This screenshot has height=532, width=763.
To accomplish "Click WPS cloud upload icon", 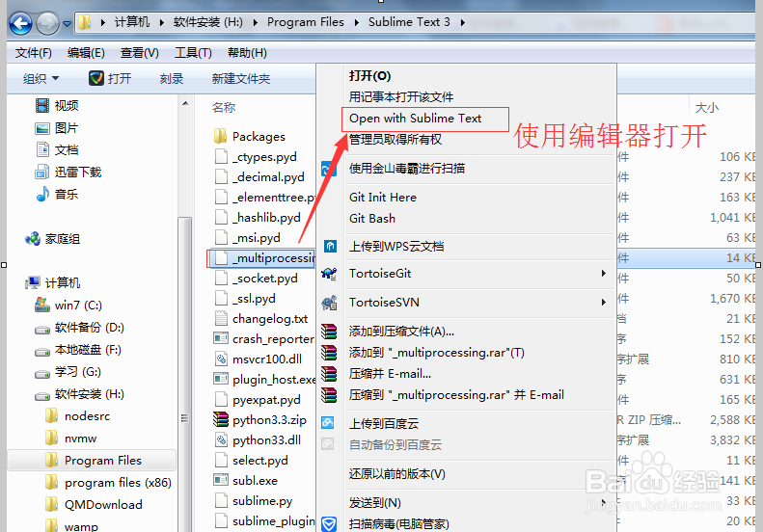I will click(331, 246).
